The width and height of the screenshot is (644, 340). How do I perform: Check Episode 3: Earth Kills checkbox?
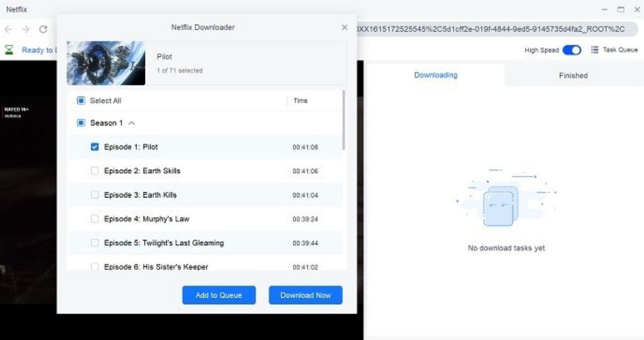tap(95, 195)
